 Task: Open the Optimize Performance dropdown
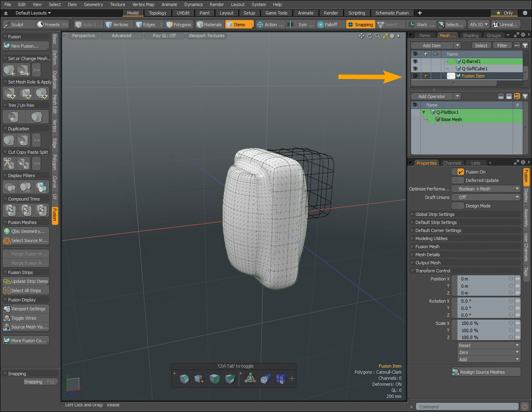tap(488, 189)
